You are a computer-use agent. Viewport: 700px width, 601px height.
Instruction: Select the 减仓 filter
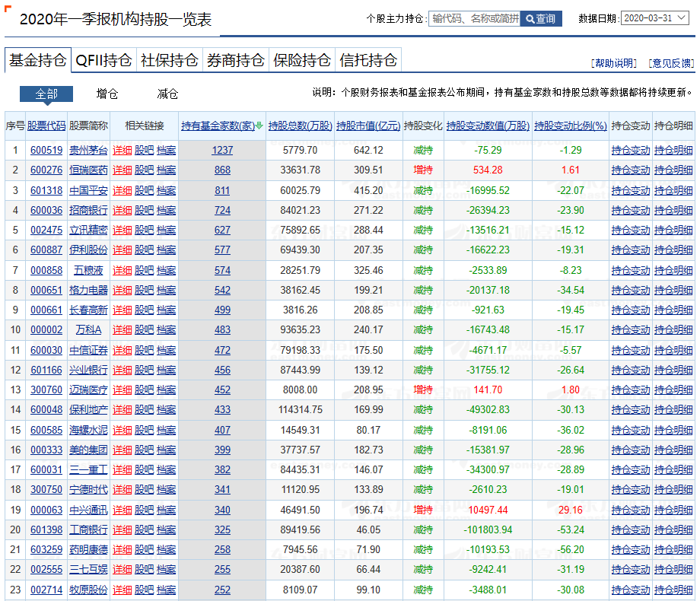coord(168,94)
